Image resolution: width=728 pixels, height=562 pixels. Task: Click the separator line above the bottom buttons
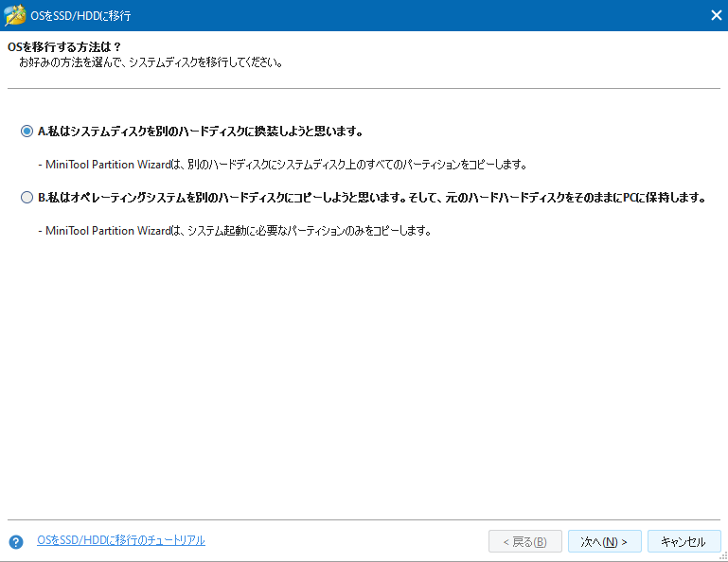point(364,519)
